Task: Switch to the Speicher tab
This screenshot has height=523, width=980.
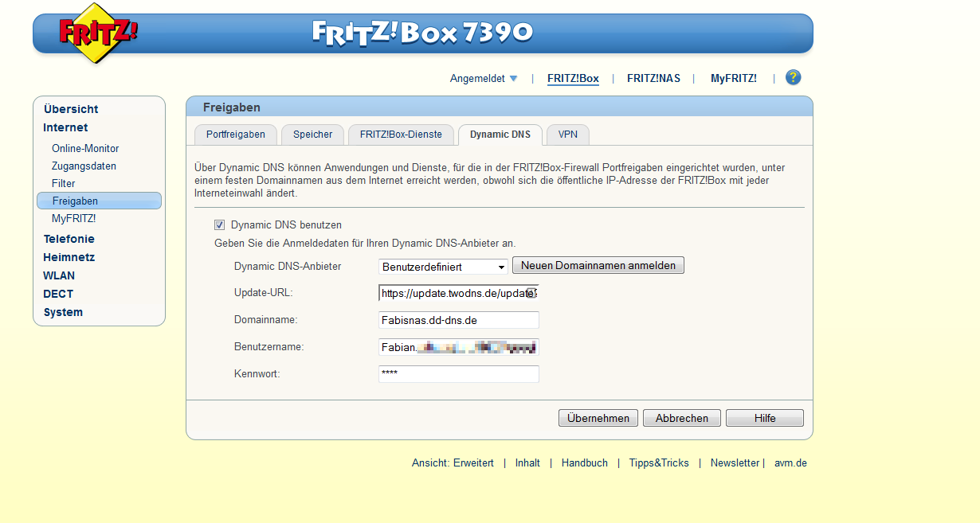Action: [x=312, y=135]
